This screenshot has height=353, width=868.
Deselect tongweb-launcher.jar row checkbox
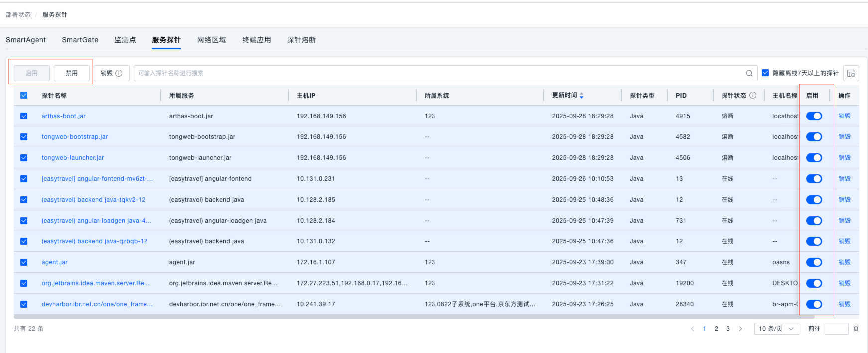(24, 158)
